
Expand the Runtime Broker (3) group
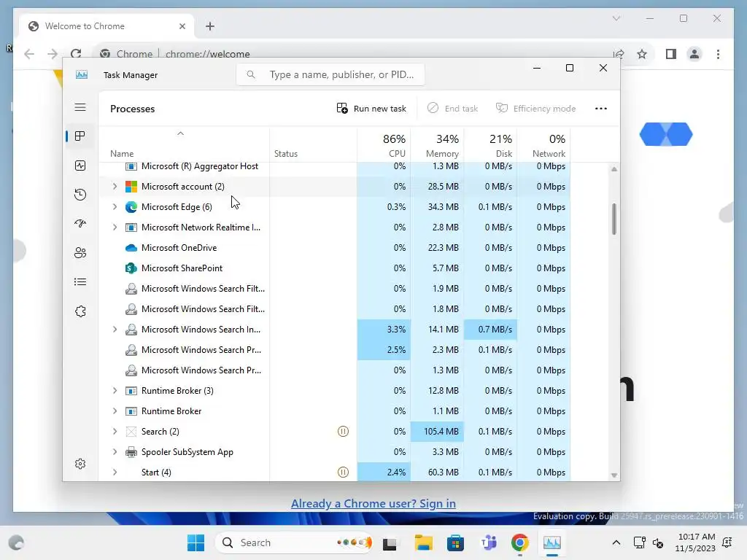coord(115,391)
